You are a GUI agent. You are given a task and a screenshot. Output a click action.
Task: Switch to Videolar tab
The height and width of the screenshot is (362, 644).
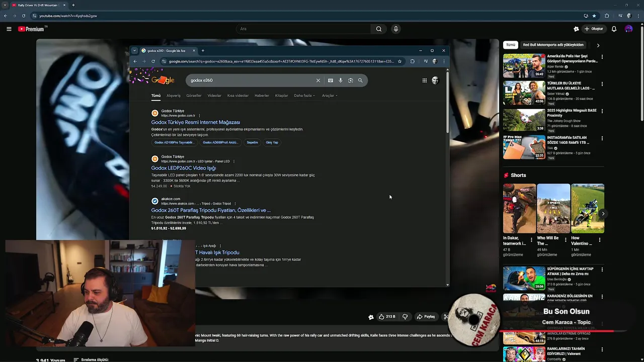point(214,96)
